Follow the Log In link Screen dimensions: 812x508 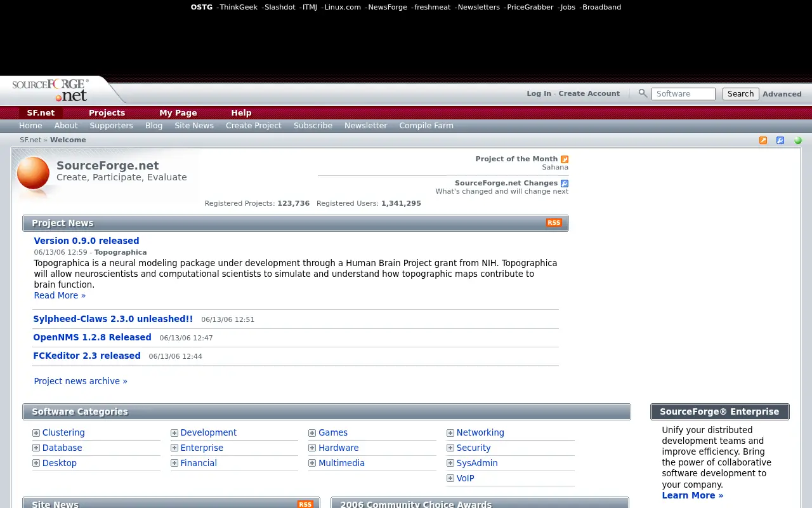pyautogui.click(x=539, y=93)
